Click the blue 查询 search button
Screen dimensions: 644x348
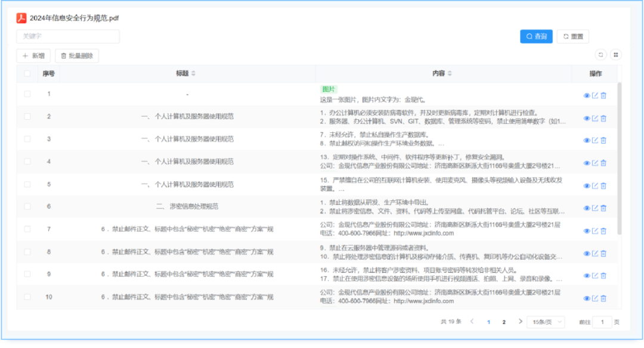coord(536,36)
